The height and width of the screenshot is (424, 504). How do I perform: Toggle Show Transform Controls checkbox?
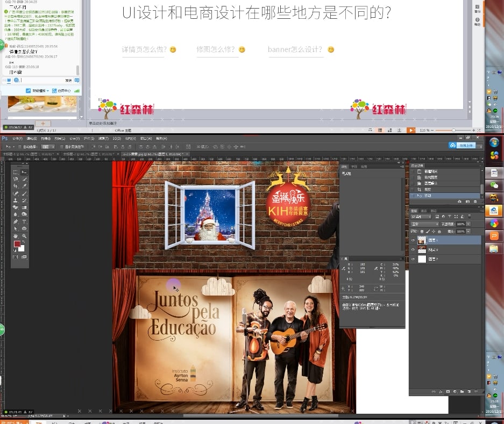coord(62,147)
